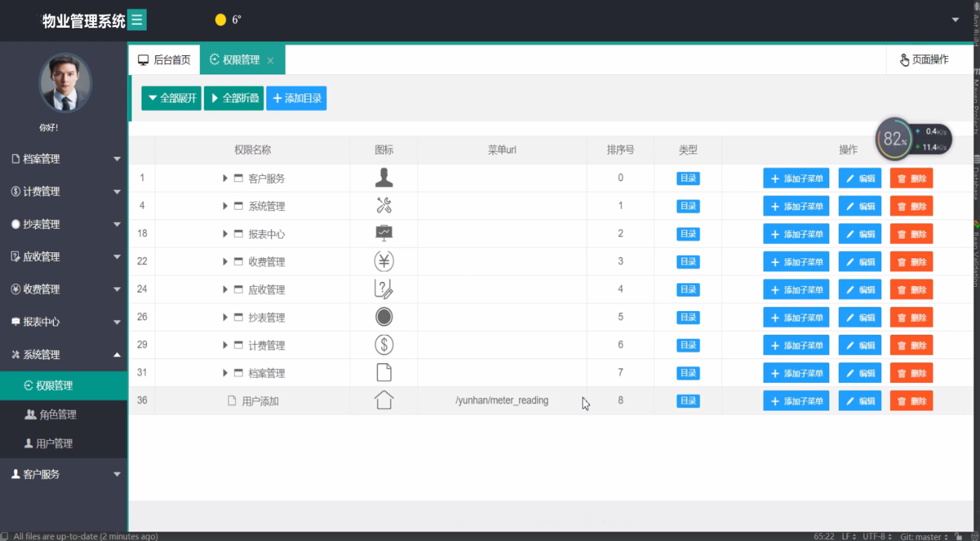Delete the 收费管理 row
980x541 pixels.
tap(911, 262)
